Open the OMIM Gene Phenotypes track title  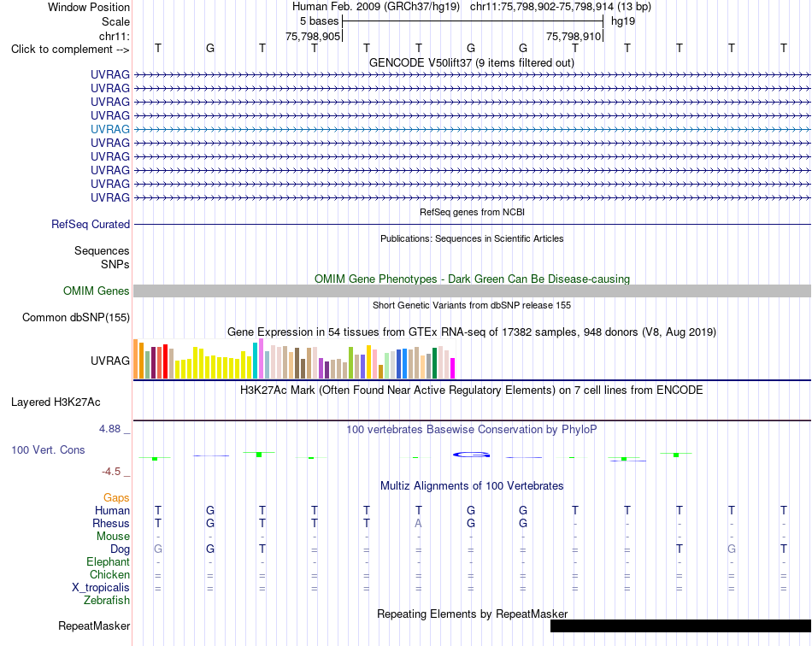click(472, 279)
